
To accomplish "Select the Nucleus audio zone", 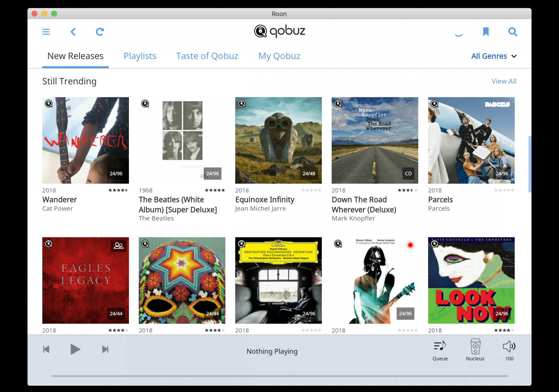I will (x=475, y=350).
